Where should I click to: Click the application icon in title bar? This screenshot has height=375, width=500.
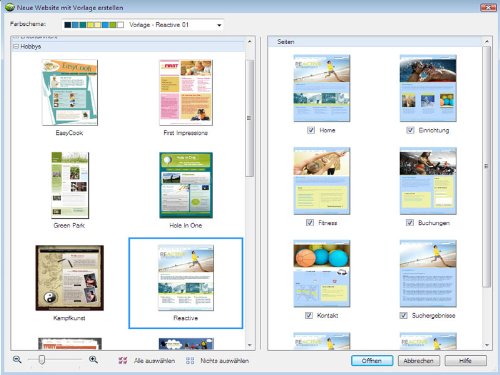pos(10,7)
